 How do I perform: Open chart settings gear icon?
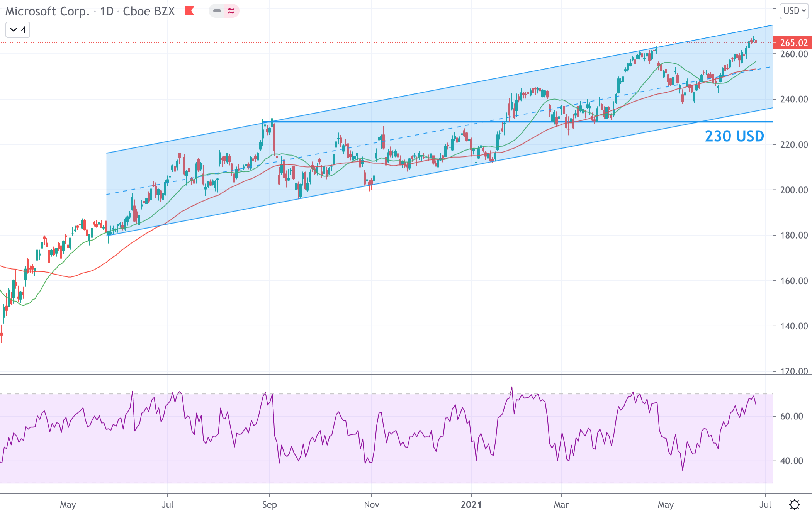795,504
